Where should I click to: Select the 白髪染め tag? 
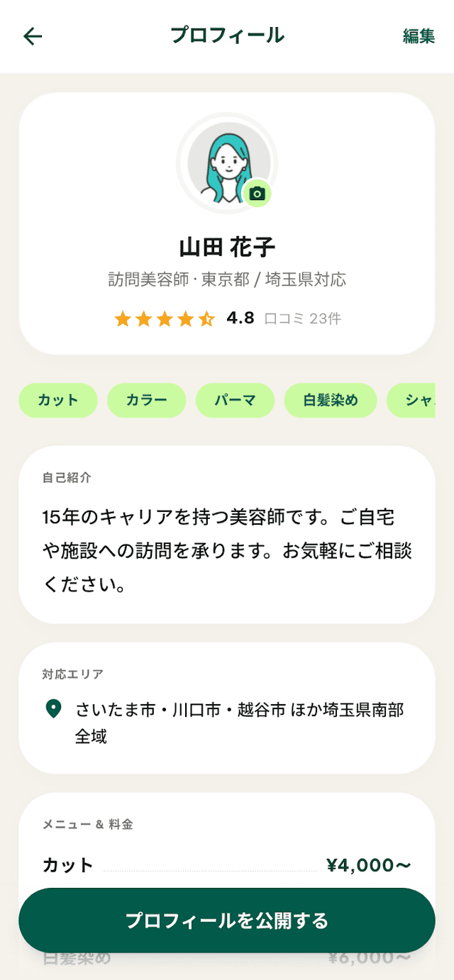[330, 400]
